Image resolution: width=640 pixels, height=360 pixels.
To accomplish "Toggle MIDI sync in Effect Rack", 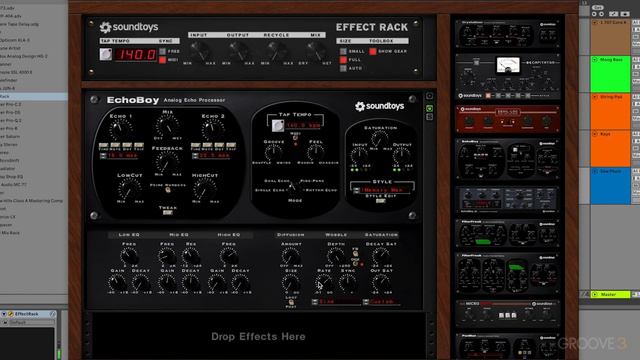I will pos(162,60).
